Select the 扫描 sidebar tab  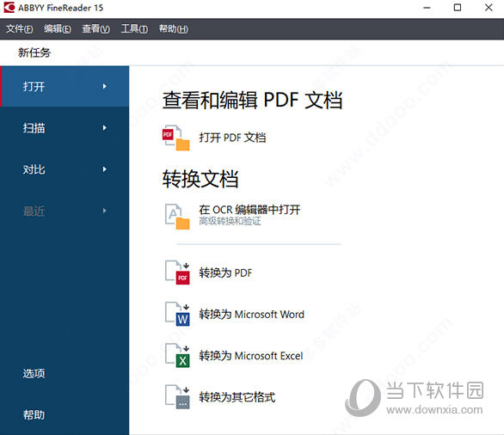65,128
